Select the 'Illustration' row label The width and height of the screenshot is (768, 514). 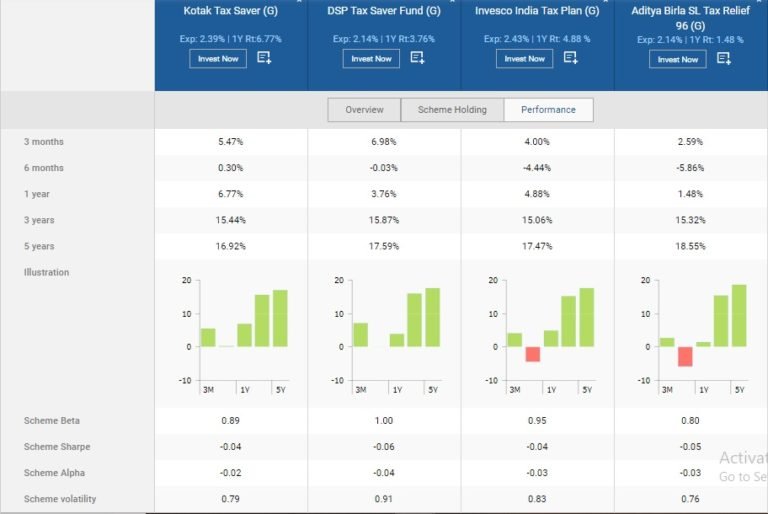(47, 272)
